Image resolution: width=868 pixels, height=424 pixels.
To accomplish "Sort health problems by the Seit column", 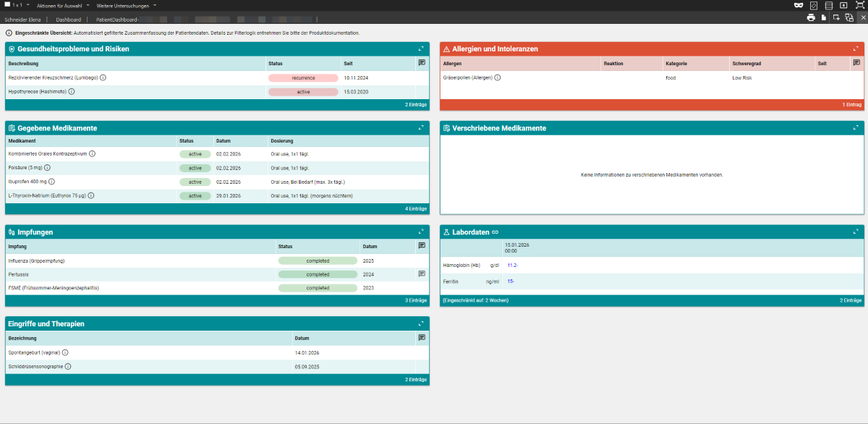I will click(348, 63).
